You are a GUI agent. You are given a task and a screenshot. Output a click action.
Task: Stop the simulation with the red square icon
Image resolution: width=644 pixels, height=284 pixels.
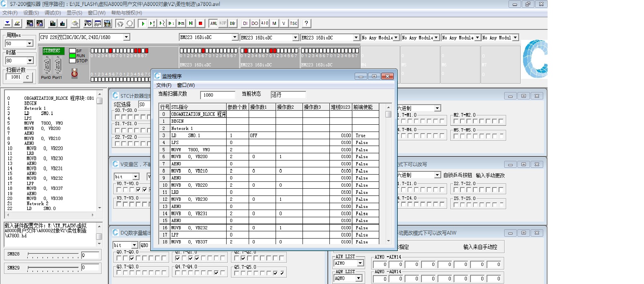200,23
